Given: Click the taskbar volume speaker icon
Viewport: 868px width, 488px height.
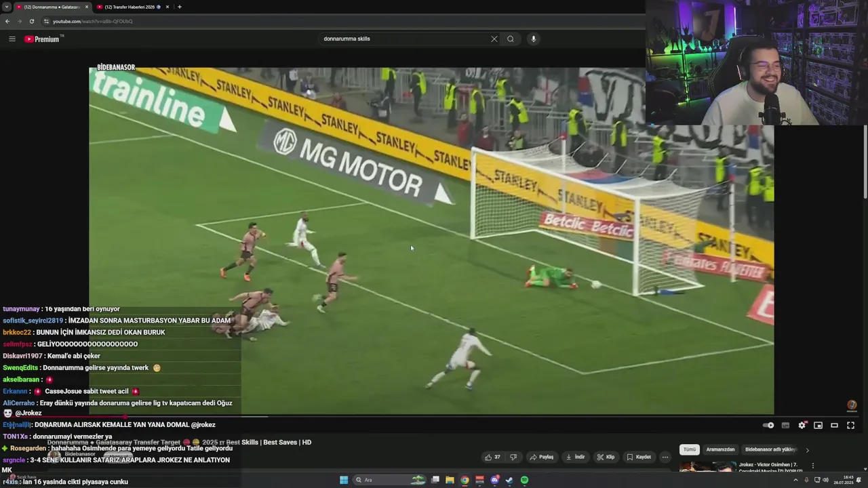Looking at the screenshot, I should pos(825,480).
